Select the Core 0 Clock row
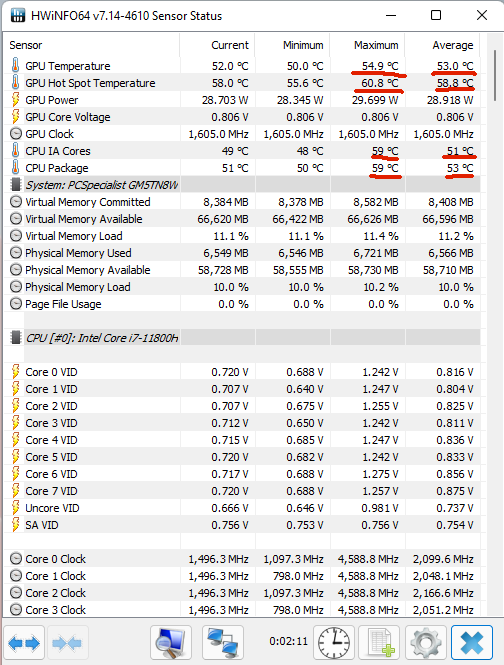The width and height of the screenshot is (504, 665). click(242, 559)
